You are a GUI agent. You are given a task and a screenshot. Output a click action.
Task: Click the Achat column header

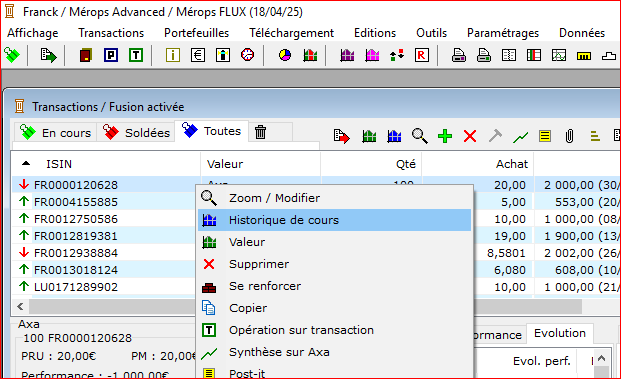point(478,164)
